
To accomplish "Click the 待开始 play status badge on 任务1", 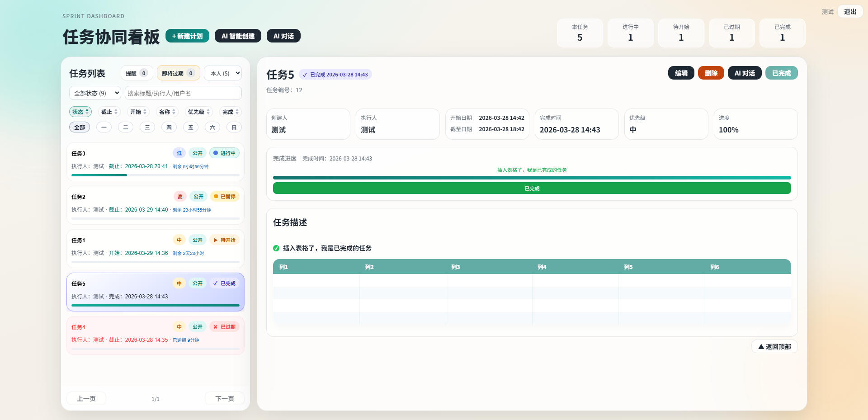I will tap(224, 240).
